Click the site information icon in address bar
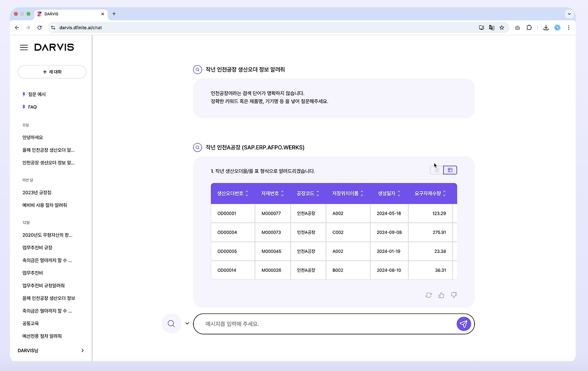The image size is (588, 371). (53, 28)
